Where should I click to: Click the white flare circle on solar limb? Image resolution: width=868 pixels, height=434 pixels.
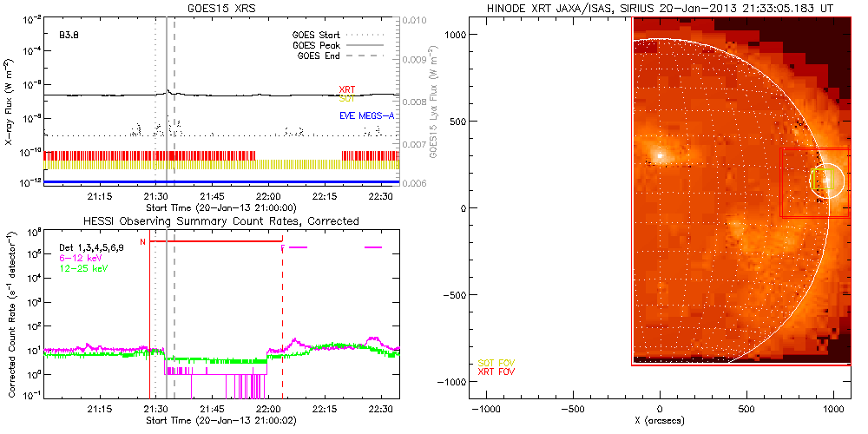[829, 181]
